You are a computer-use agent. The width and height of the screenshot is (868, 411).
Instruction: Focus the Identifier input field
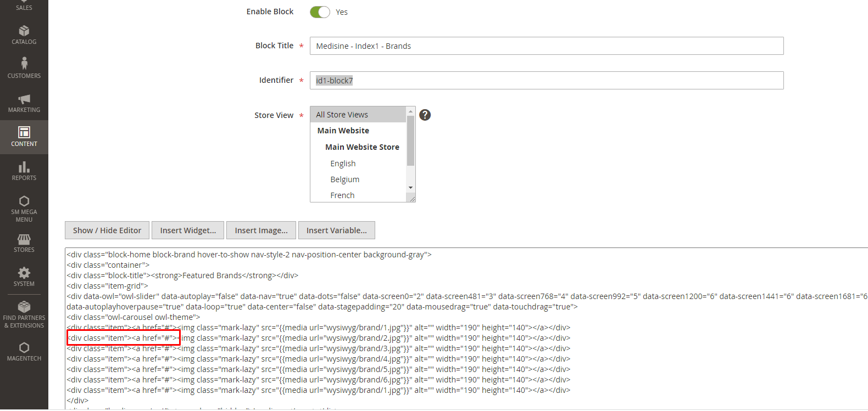tap(547, 81)
